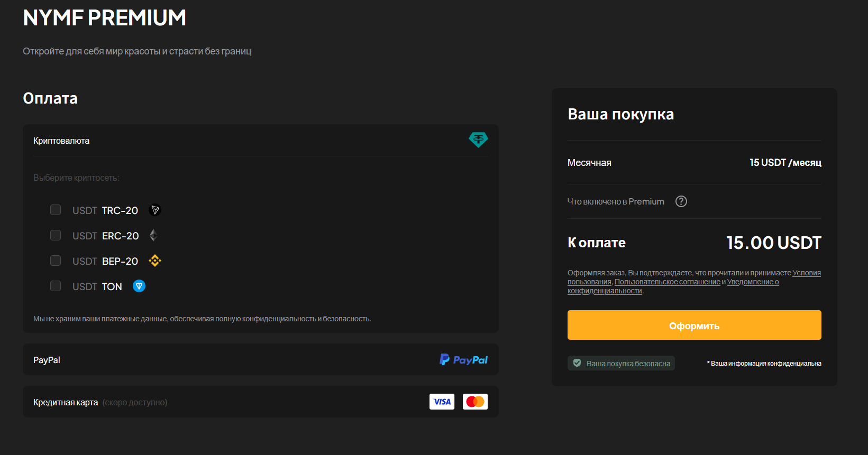The width and height of the screenshot is (868, 455).
Task: Click the Откройте для себя мир красоты subtitle
Action: click(x=137, y=51)
